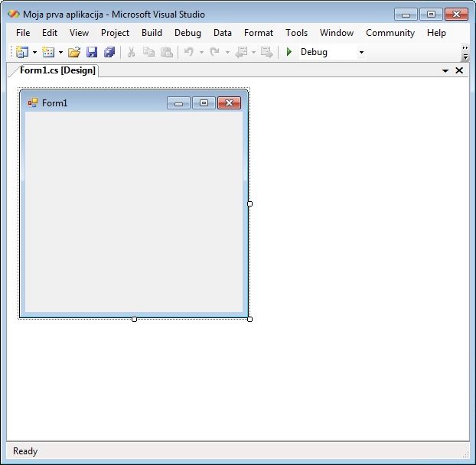Click Form1's red close button in designer
Image resolution: width=476 pixels, height=465 pixels.
tap(229, 103)
